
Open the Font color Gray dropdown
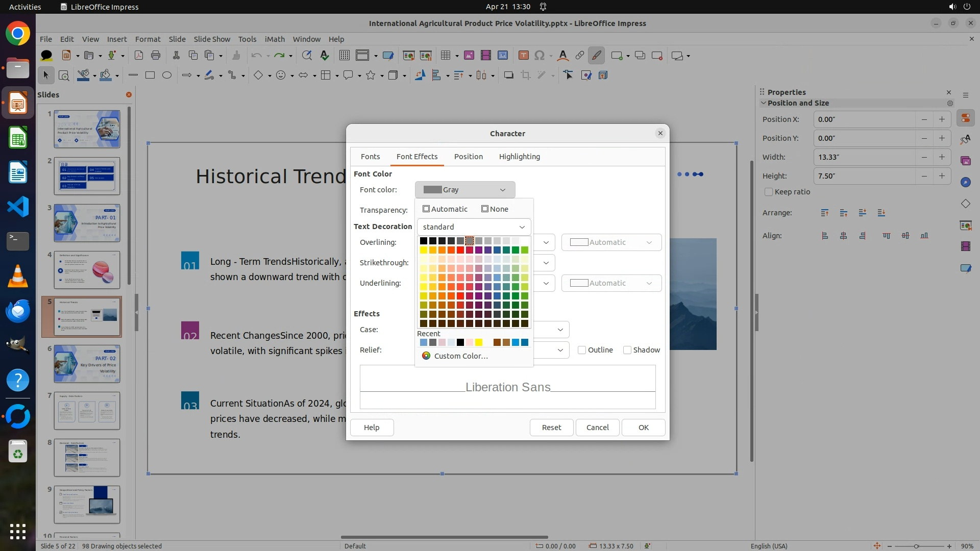[464, 190]
